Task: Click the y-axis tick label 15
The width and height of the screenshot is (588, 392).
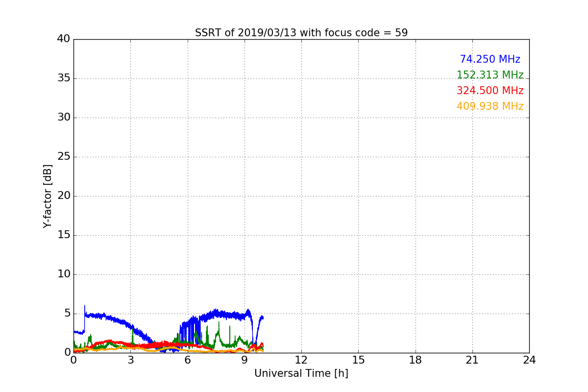Action: (64, 235)
